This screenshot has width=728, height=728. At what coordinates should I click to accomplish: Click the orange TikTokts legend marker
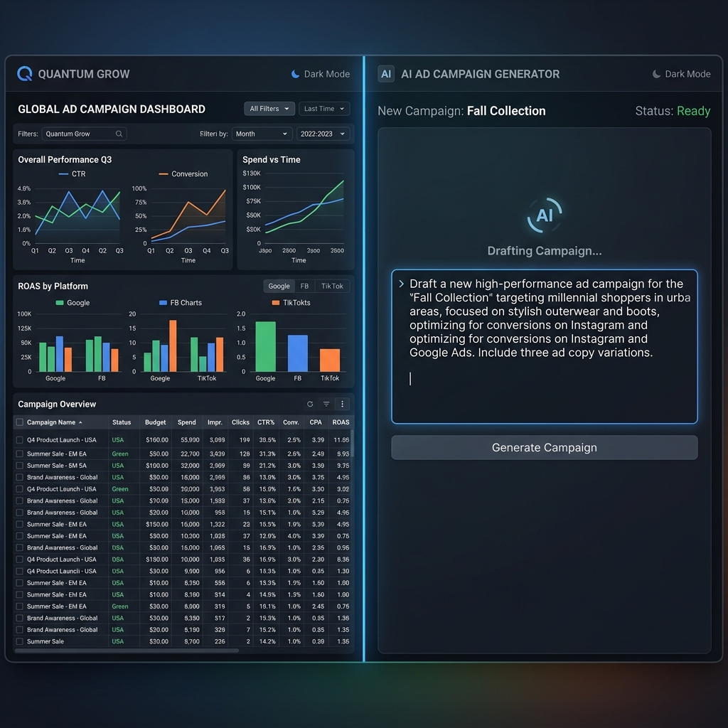[x=276, y=303]
